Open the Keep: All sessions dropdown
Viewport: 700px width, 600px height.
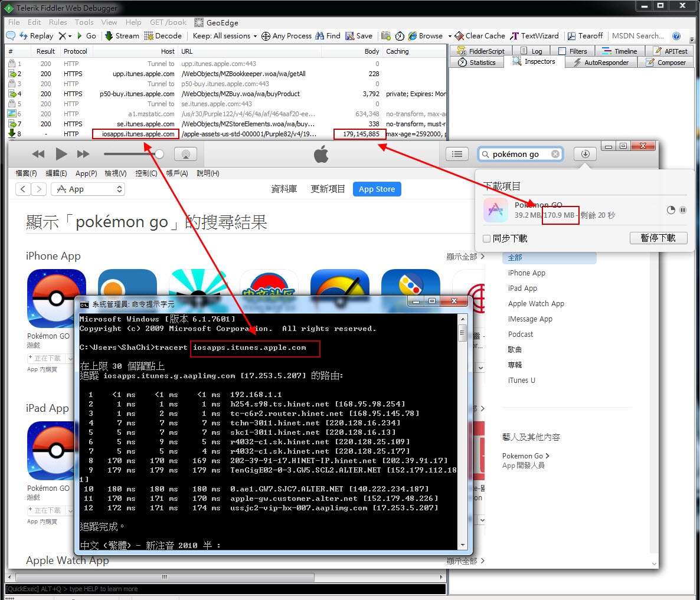[225, 35]
